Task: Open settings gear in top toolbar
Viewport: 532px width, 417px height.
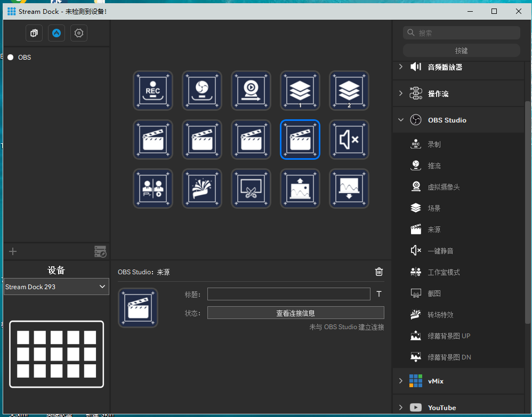Action: pyautogui.click(x=79, y=33)
